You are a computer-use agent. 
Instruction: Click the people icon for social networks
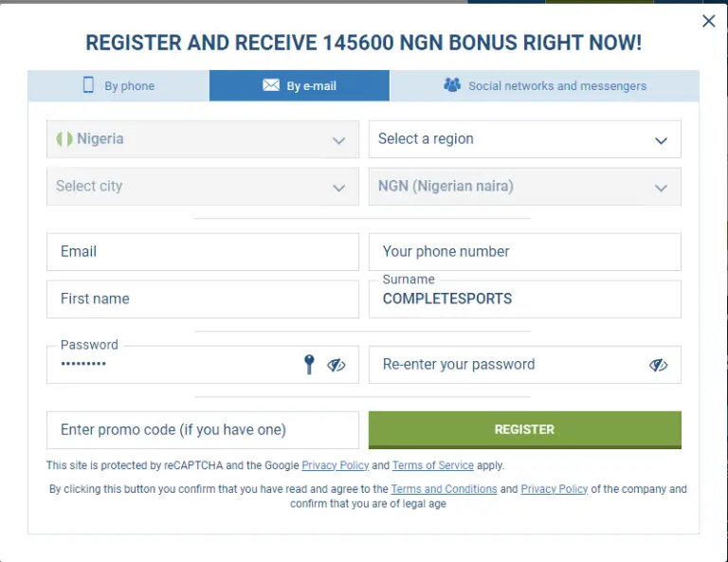pos(452,85)
